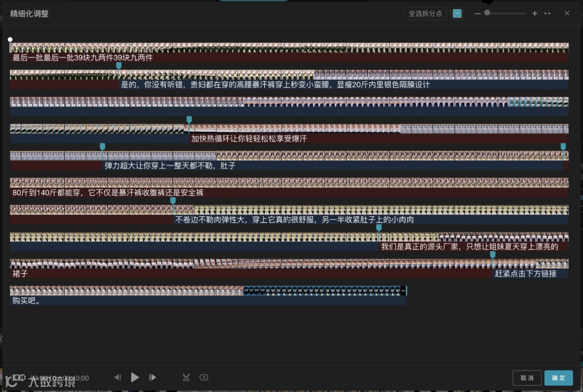
Task: Click subtitle 最后一批最后一批39块九两件39块九两件
Action: coord(83,58)
